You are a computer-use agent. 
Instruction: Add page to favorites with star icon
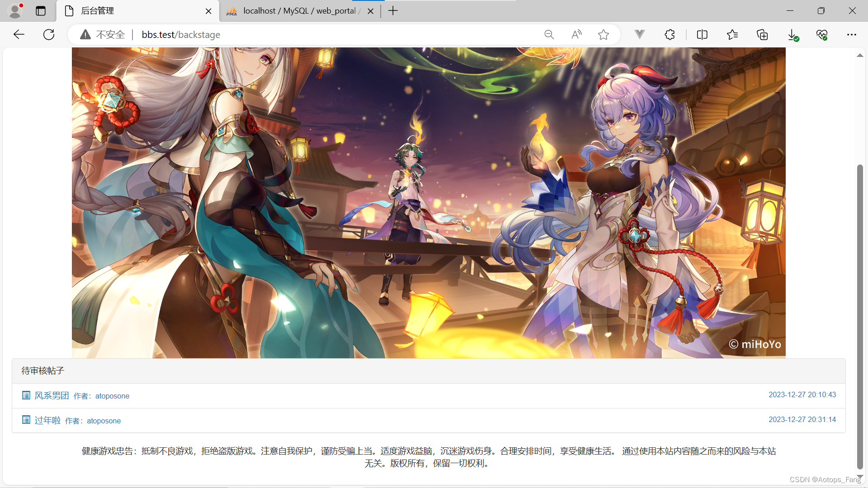[x=603, y=35]
